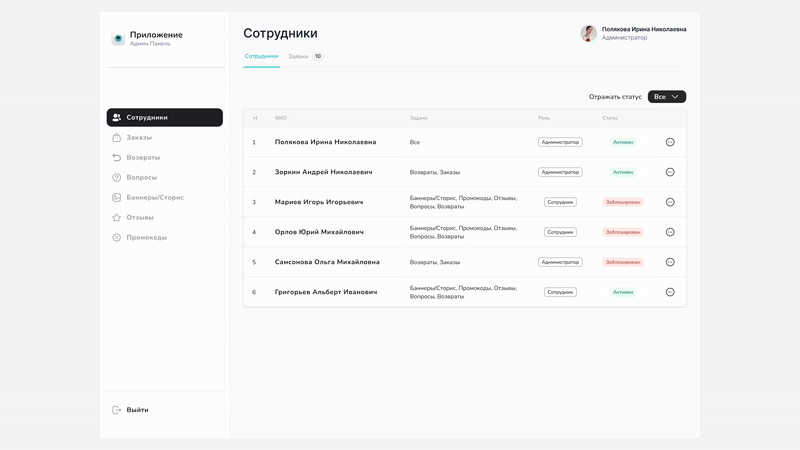Image resolution: width=800 pixels, height=450 pixels.
Task: Open the Сотрудники sidebar section
Action: click(165, 117)
